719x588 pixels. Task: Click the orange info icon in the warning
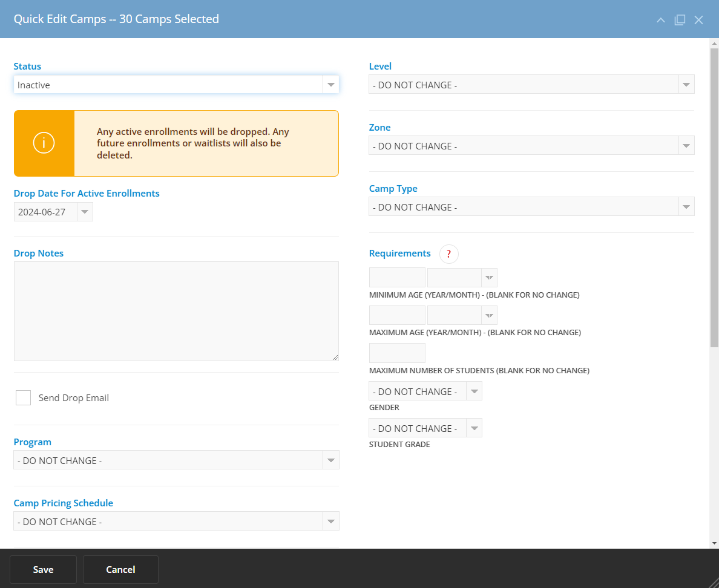pos(44,143)
